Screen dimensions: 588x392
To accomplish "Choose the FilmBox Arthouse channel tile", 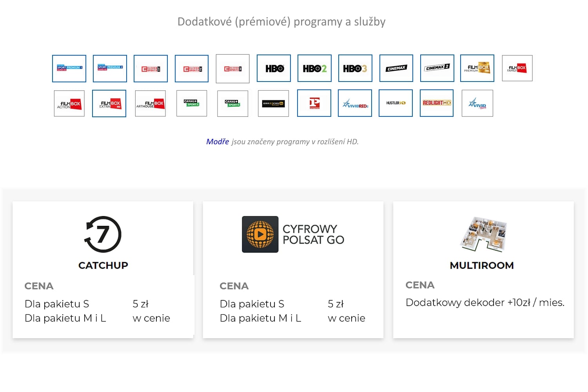I will pyautogui.click(x=150, y=103).
